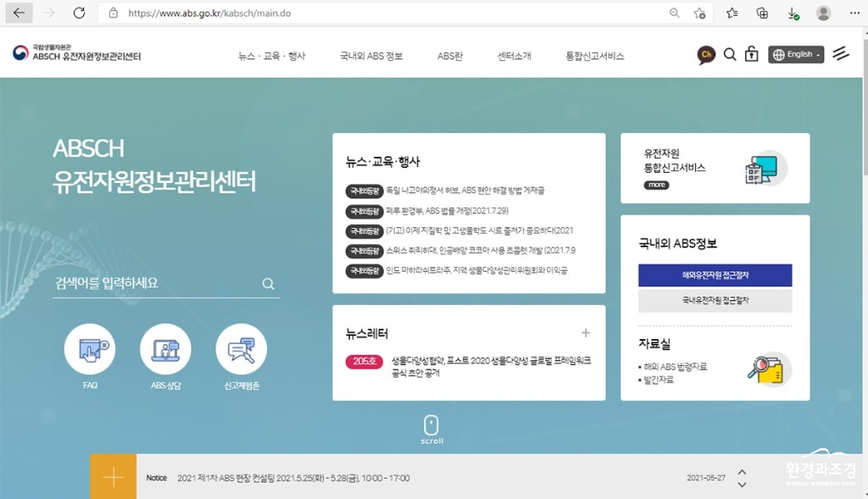
Task: Open news about 페루 환경부 ABS 법률 개정
Action: tap(448, 211)
